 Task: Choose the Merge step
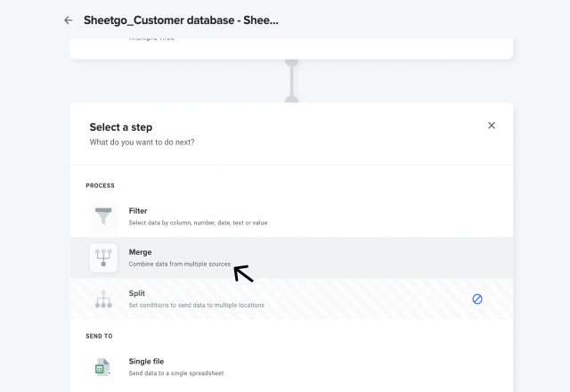[x=291, y=257]
